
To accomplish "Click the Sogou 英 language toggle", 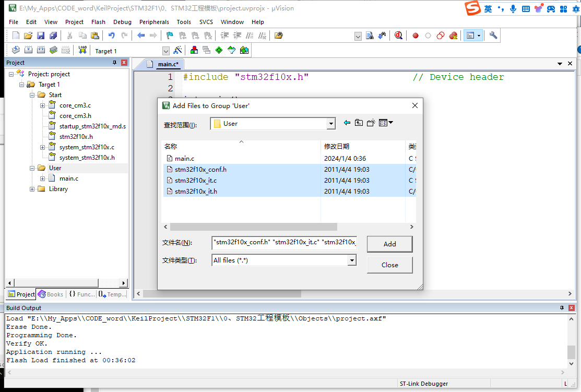I will 488,9.
